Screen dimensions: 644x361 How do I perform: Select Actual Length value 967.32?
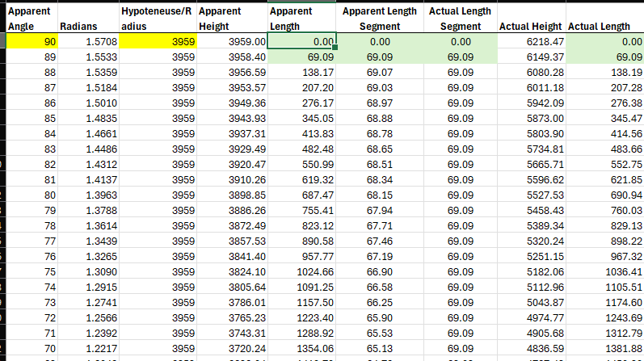pos(605,256)
